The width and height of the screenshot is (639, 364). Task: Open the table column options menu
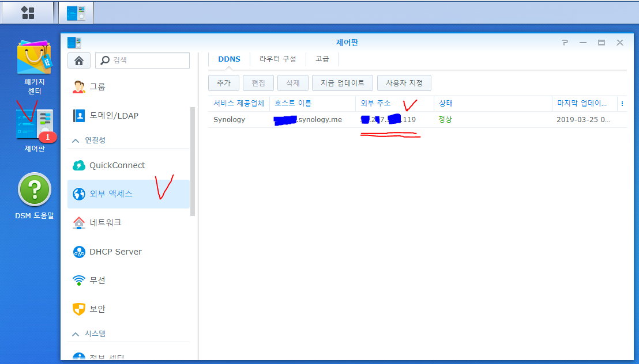(622, 104)
